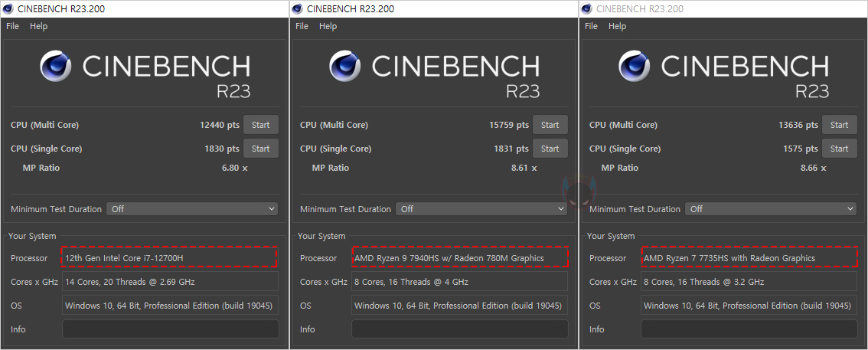This screenshot has height=350, width=868.
Task: Open Help menu in the i7-12700H window
Action: tap(39, 26)
